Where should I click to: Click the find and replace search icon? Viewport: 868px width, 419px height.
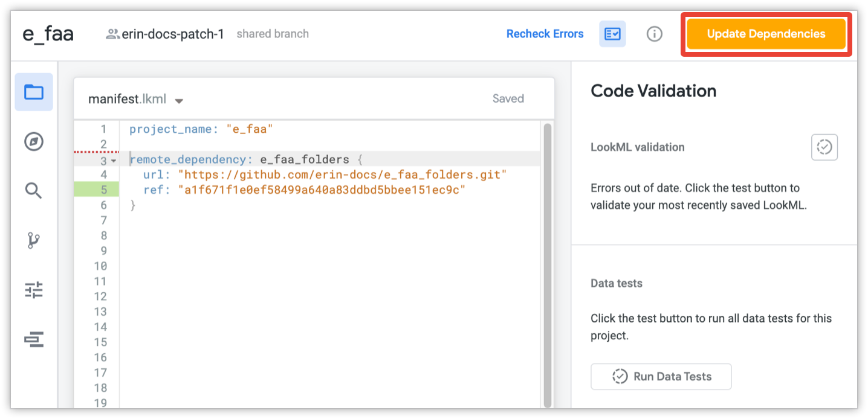click(34, 191)
